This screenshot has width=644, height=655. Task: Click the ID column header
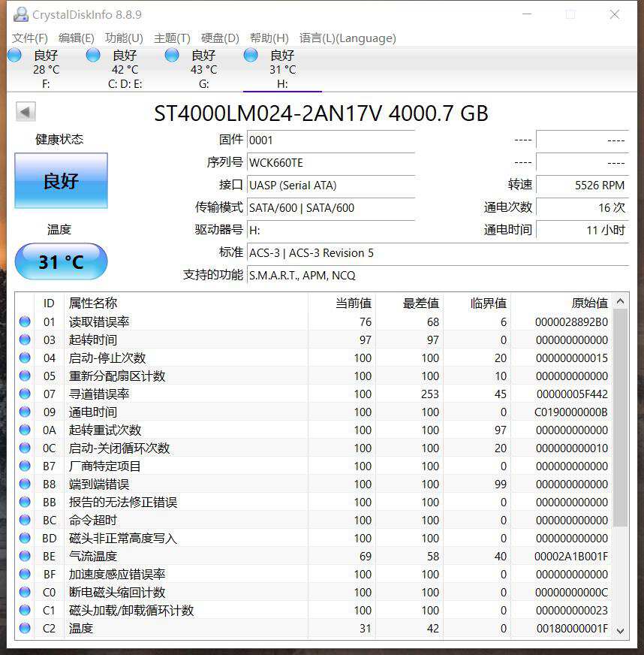tap(49, 303)
